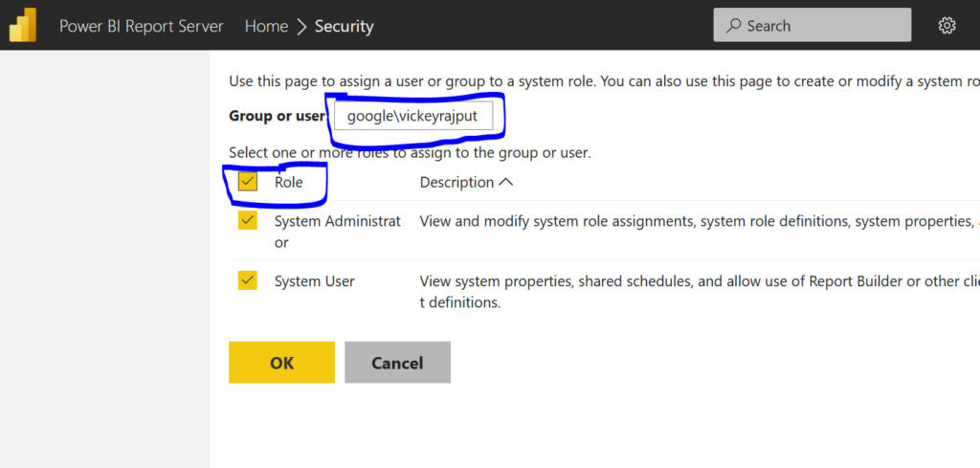980x468 pixels.
Task: Confirm with the OK button
Action: pyautogui.click(x=282, y=363)
